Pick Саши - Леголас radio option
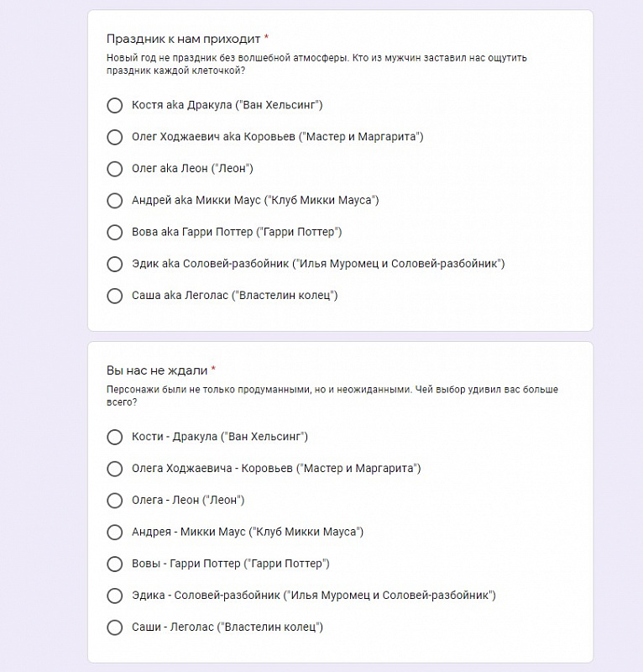643x672 pixels. coord(114,627)
